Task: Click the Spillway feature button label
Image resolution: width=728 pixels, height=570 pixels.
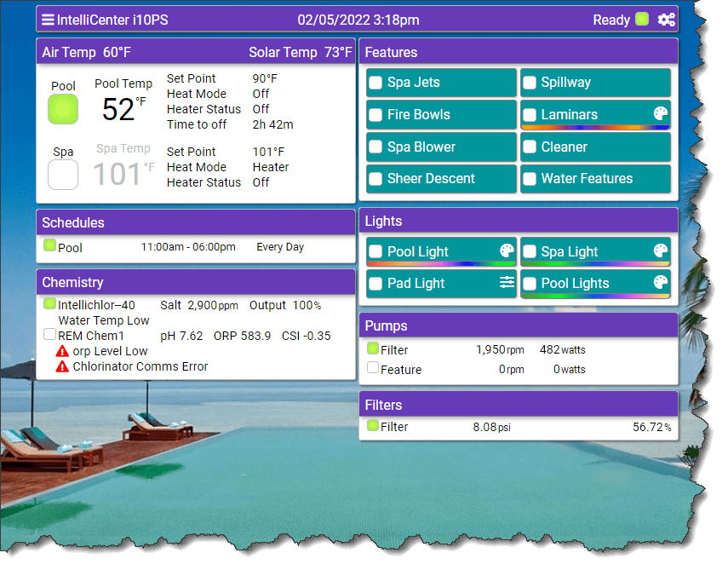Action: click(x=566, y=83)
